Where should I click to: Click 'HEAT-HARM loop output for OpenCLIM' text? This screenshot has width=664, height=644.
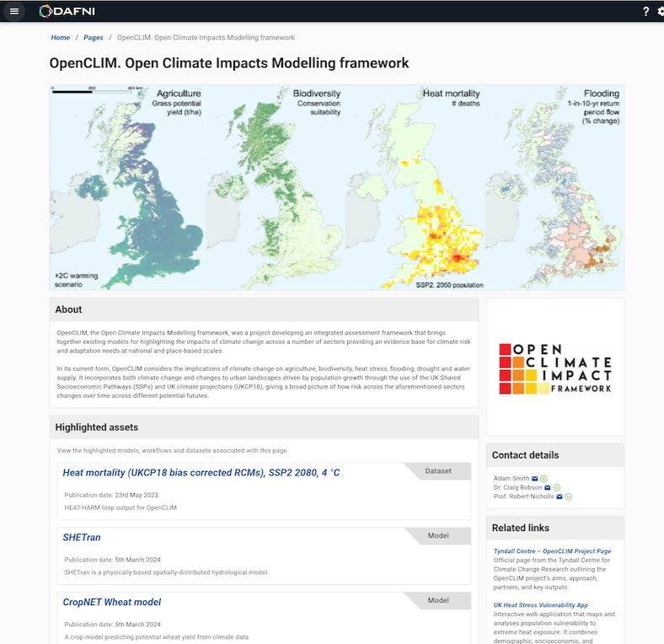(x=120, y=508)
